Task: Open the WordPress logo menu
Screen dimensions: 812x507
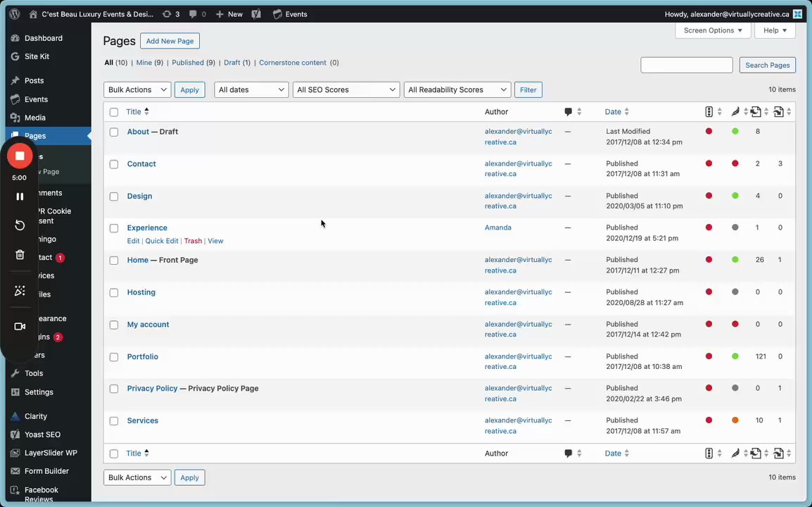Action: point(15,14)
